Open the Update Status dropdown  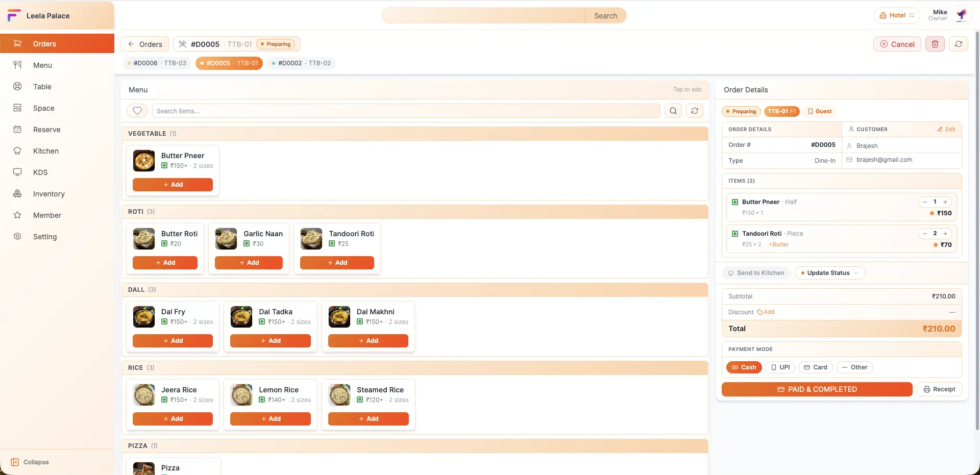coord(830,273)
